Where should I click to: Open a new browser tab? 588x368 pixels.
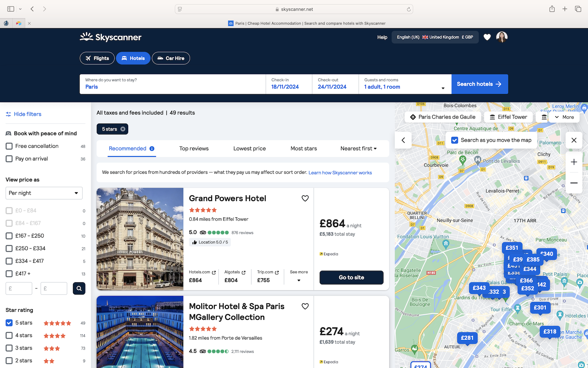tap(565, 9)
